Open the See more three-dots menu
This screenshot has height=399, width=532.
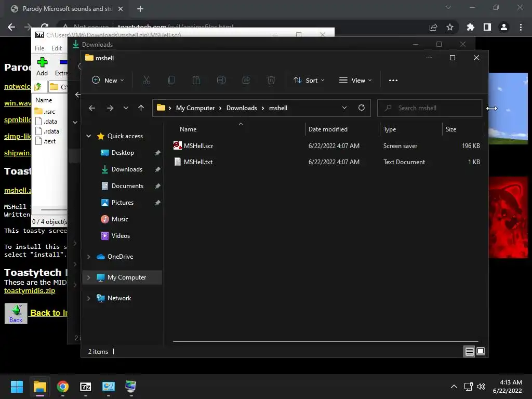tap(393, 81)
